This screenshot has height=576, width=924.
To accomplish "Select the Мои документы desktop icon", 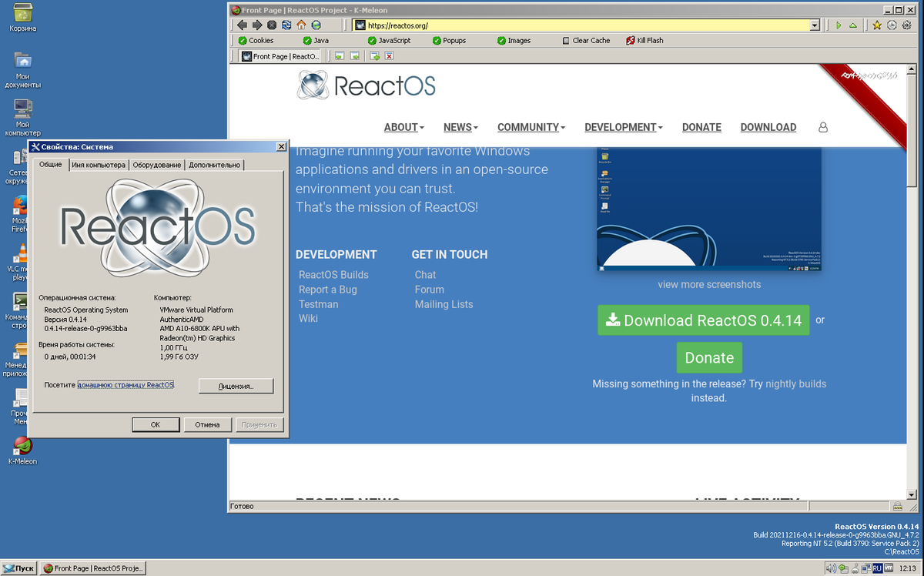I will [x=23, y=71].
